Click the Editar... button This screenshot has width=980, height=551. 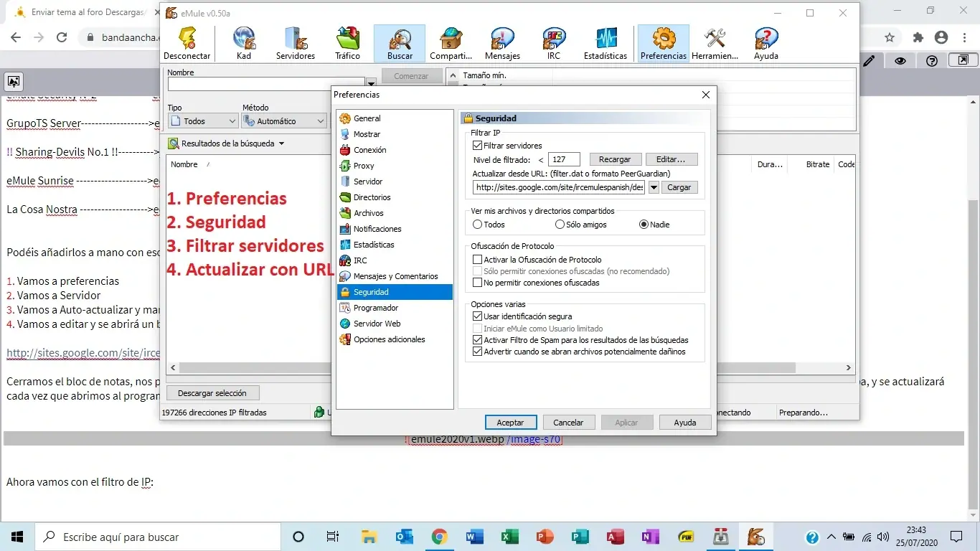click(672, 159)
